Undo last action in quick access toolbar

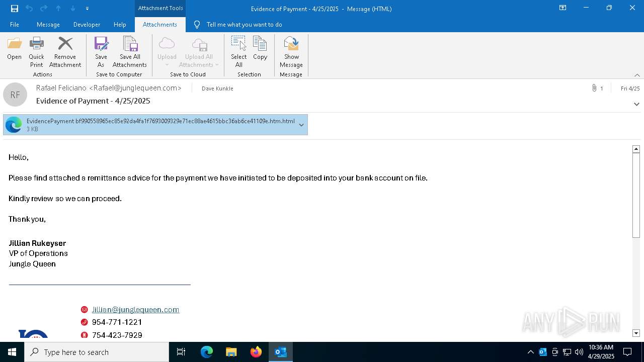click(29, 9)
